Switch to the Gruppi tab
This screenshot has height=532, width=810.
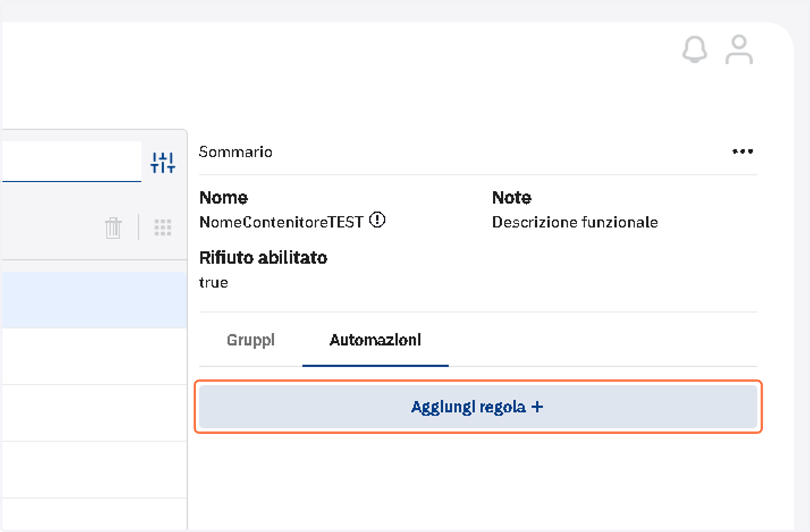(x=250, y=340)
